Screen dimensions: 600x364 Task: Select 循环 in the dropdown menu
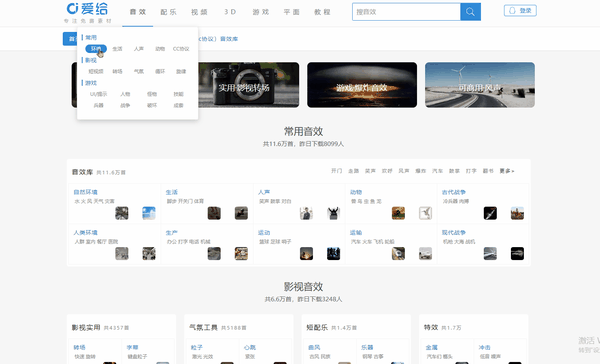(160, 71)
